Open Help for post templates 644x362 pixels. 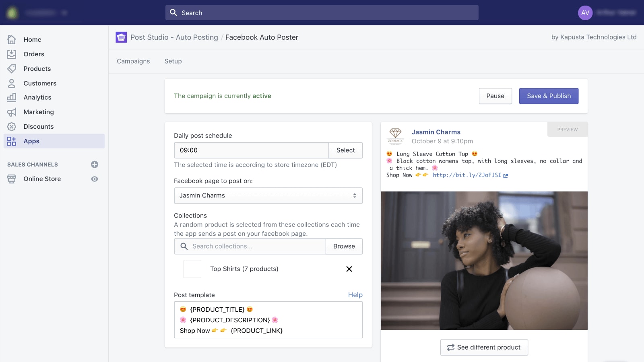coord(355,295)
